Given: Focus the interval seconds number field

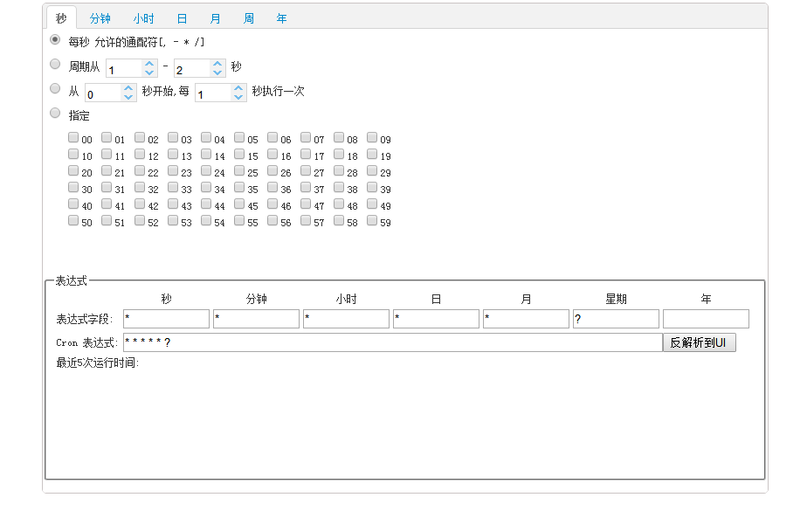Looking at the screenshot, I should pyautogui.click(x=214, y=93).
